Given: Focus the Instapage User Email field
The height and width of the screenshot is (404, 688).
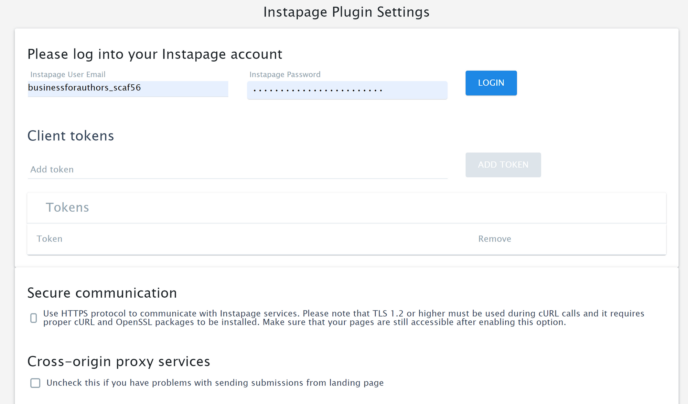Looking at the screenshot, I should point(128,88).
